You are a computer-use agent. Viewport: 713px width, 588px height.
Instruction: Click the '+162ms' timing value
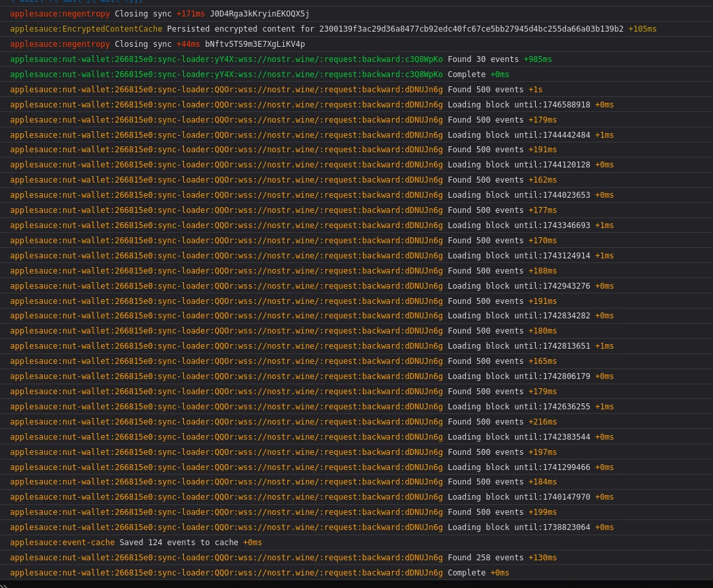click(x=542, y=180)
